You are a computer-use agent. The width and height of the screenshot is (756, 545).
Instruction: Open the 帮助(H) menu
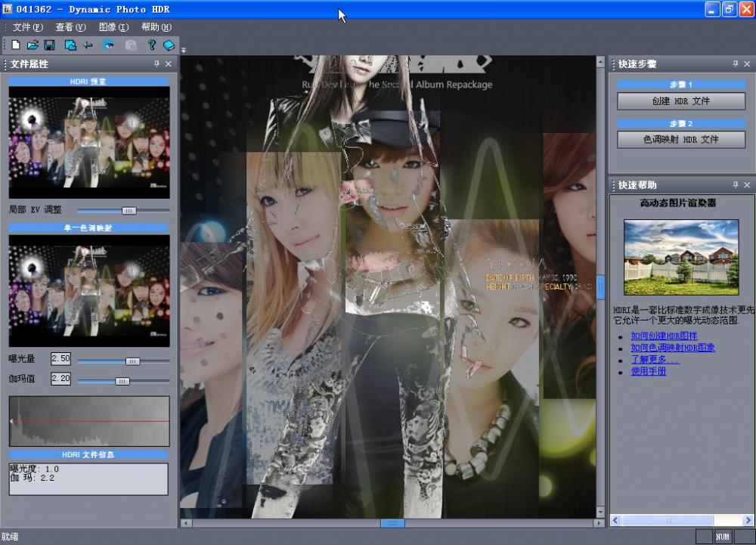156,27
